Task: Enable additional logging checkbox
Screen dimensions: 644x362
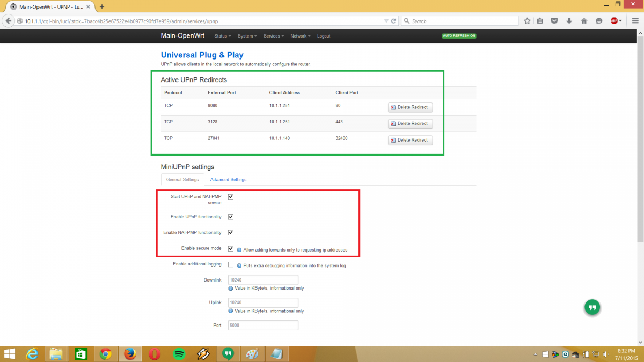Action: pyautogui.click(x=231, y=264)
